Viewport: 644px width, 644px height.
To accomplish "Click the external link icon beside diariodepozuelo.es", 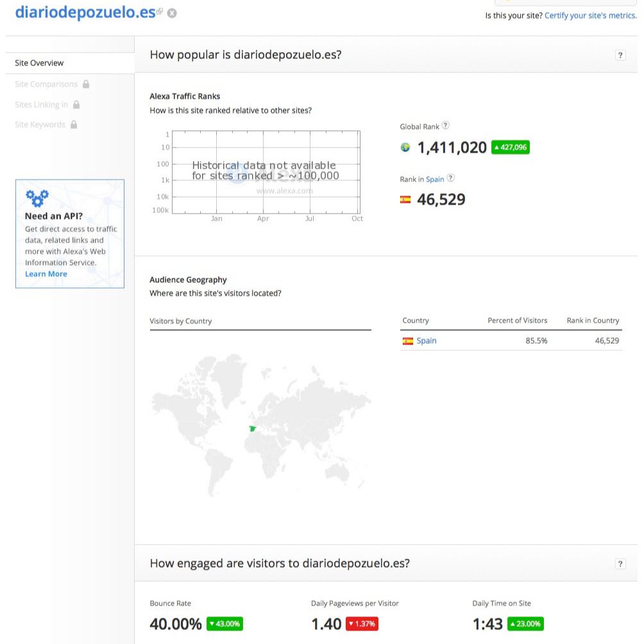I will tap(160, 11).
